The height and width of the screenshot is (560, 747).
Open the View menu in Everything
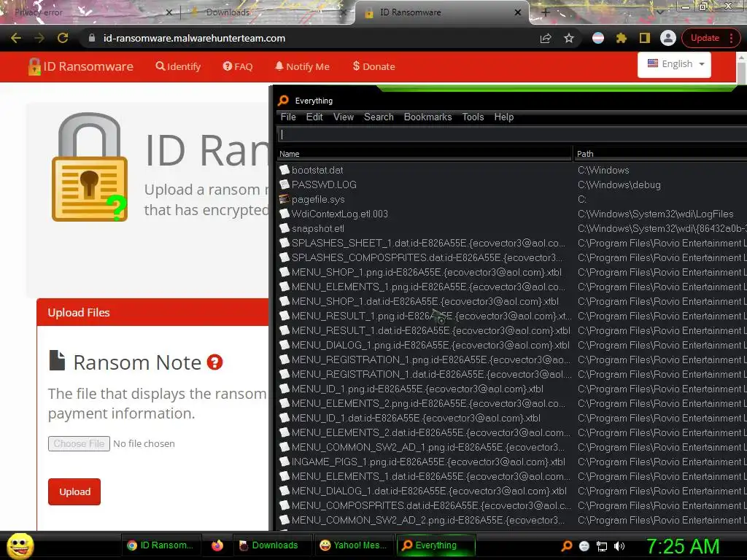click(344, 117)
